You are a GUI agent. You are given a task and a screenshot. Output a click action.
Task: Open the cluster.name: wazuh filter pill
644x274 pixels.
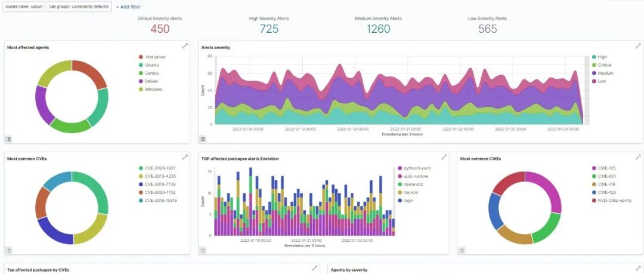24,7
